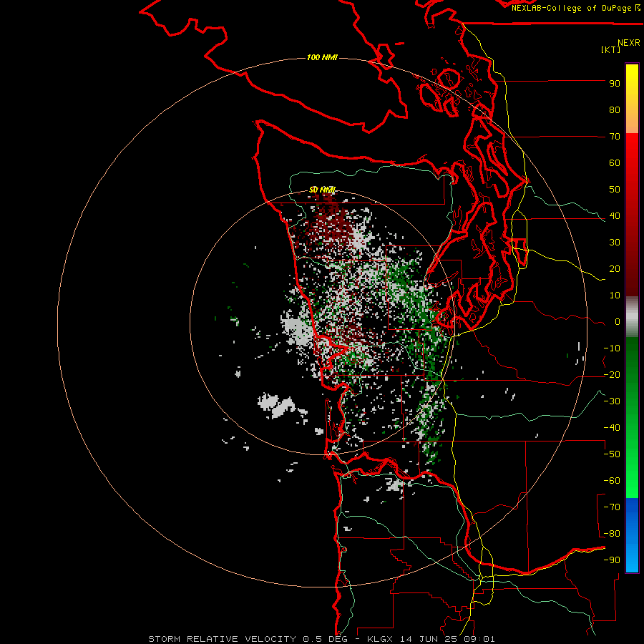Select the 70 scale label
The width and height of the screenshot is (644, 644).
pyautogui.click(x=615, y=137)
